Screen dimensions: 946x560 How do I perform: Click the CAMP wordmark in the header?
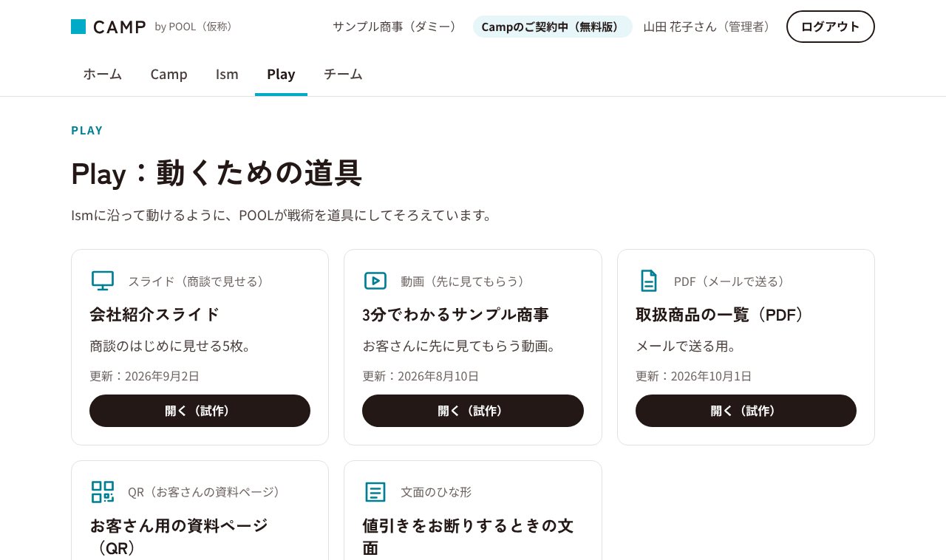(x=120, y=27)
